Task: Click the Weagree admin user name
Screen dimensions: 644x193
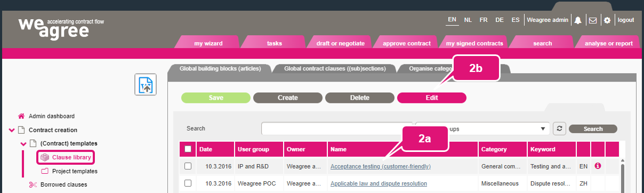Action: tap(548, 20)
